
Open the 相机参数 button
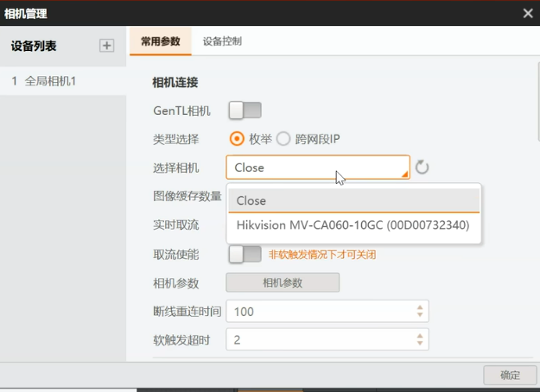coord(283,282)
